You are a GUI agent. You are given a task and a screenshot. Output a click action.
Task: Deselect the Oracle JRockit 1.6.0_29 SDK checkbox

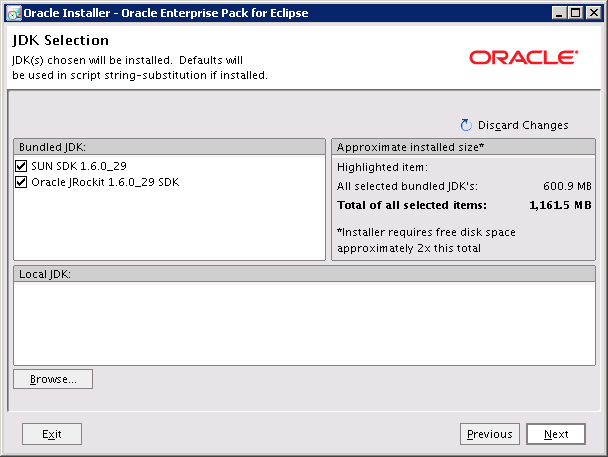coord(22,182)
